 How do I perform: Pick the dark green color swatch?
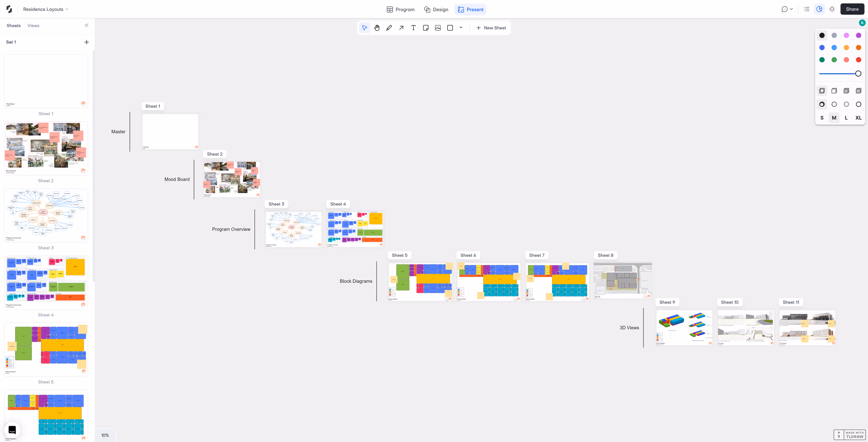(x=822, y=60)
